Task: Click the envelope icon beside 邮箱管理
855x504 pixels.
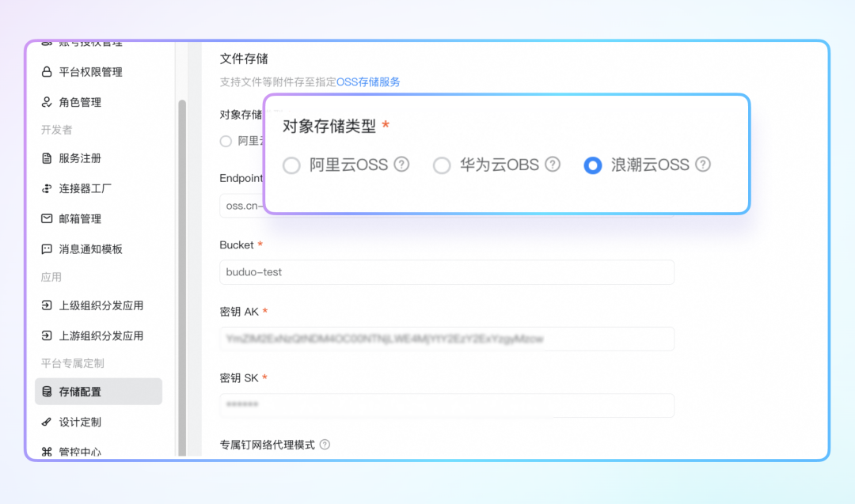Action: pos(47,218)
